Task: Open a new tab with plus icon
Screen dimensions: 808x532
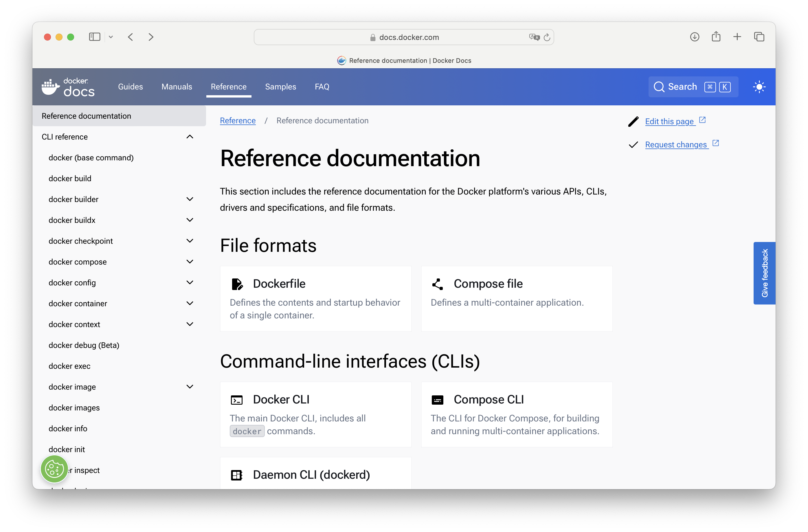Action: coord(737,37)
